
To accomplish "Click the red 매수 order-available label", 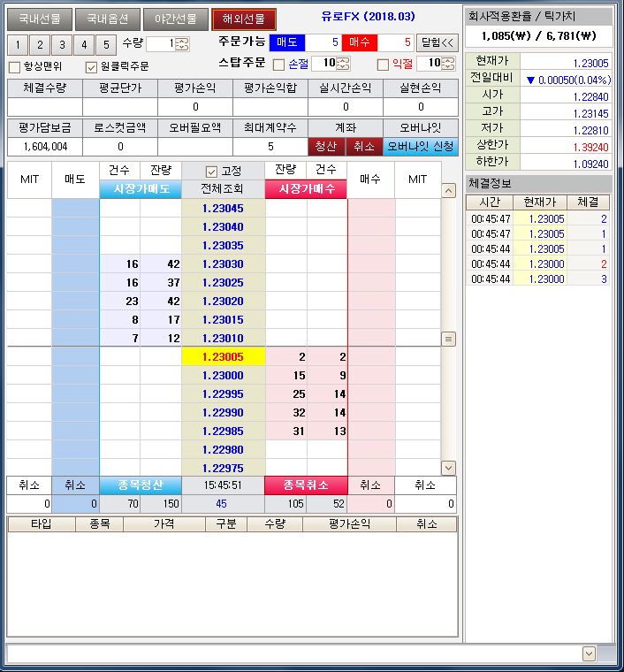I will click(x=360, y=42).
